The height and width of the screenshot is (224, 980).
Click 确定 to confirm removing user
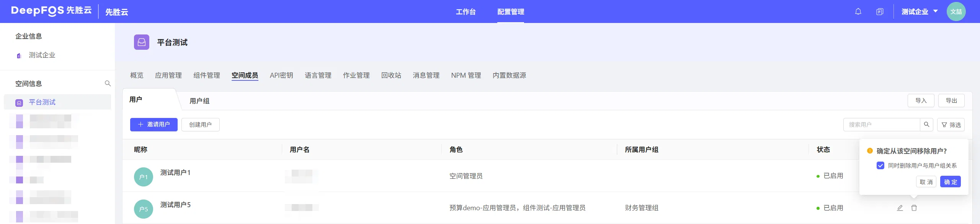tap(951, 182)
